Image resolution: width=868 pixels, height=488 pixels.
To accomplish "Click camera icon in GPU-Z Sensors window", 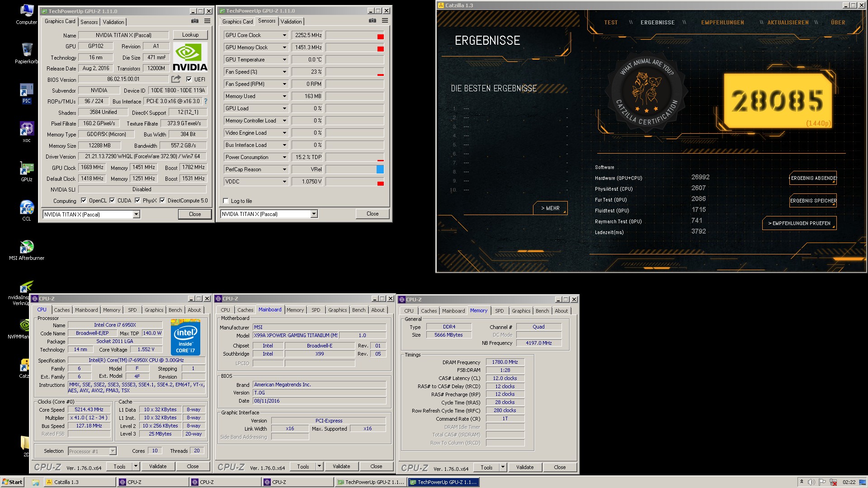I will point(373,21).
